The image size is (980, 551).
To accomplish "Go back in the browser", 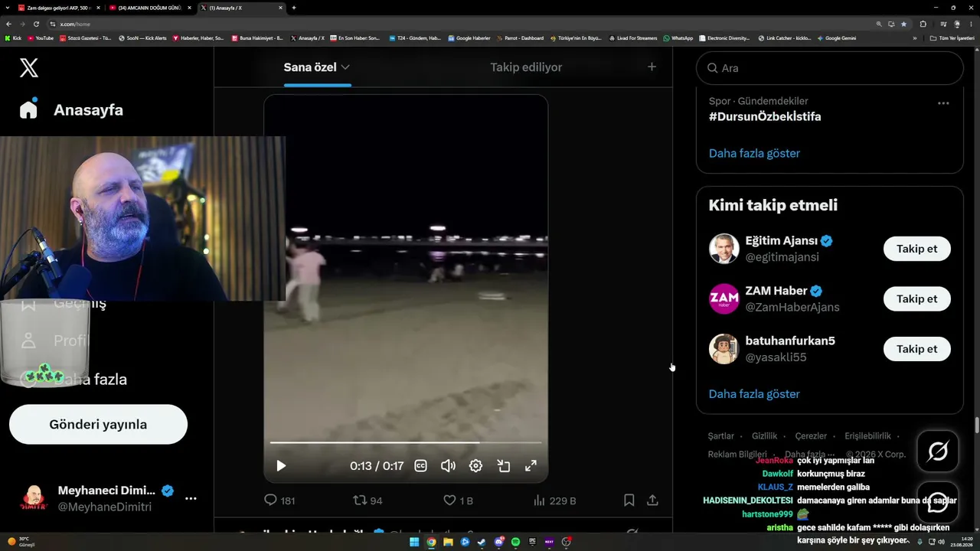I will [x=8, y=24].
